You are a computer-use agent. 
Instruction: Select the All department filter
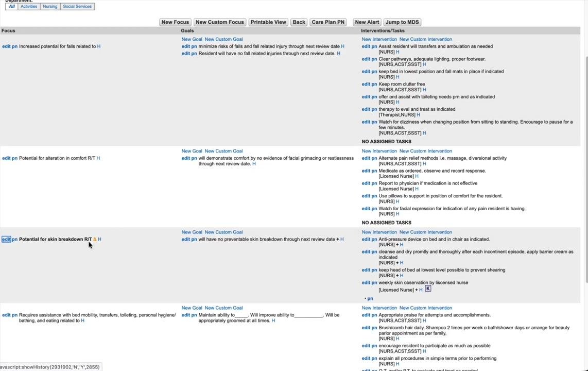point(12,6)
